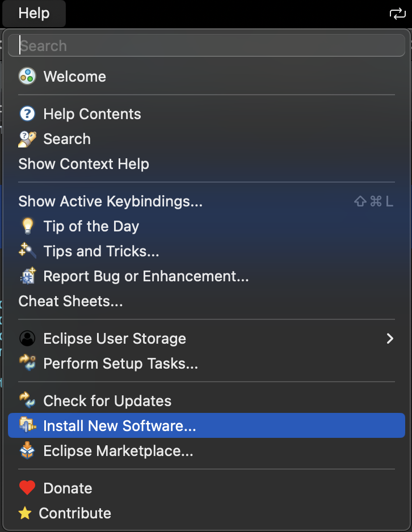Screen dimensions: 412x532
Task: Click the Report Bug or Enhancement icon
Action: pos(28,276)
